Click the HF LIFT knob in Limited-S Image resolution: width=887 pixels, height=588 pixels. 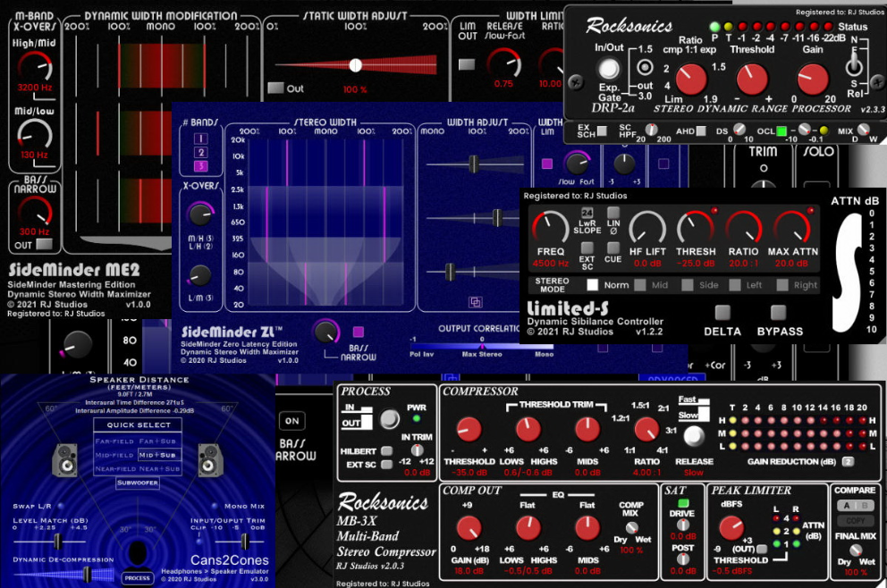(x=647, y=227)
